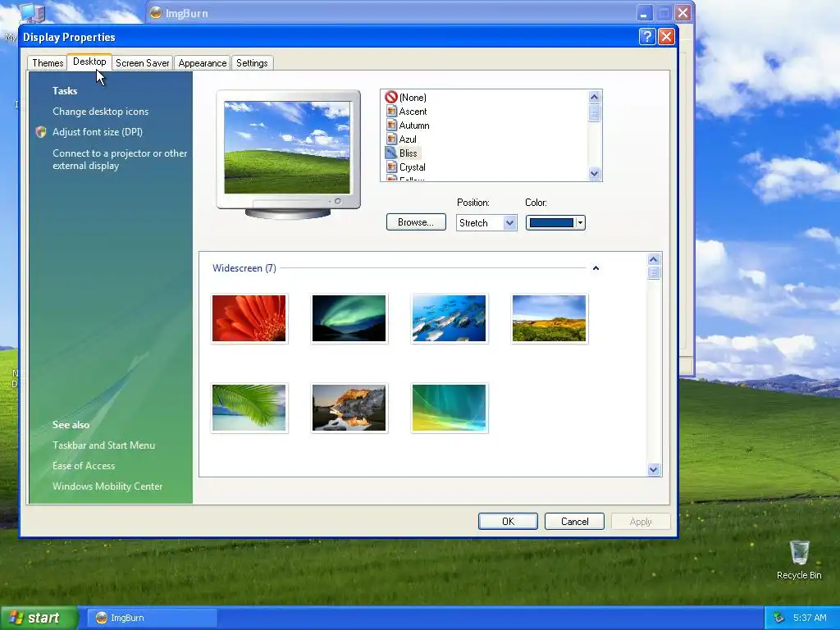Viewport: 840px width, 630px height.
Task: Click the shield icon beside Adjust font size
Action: tap(41, 132)
